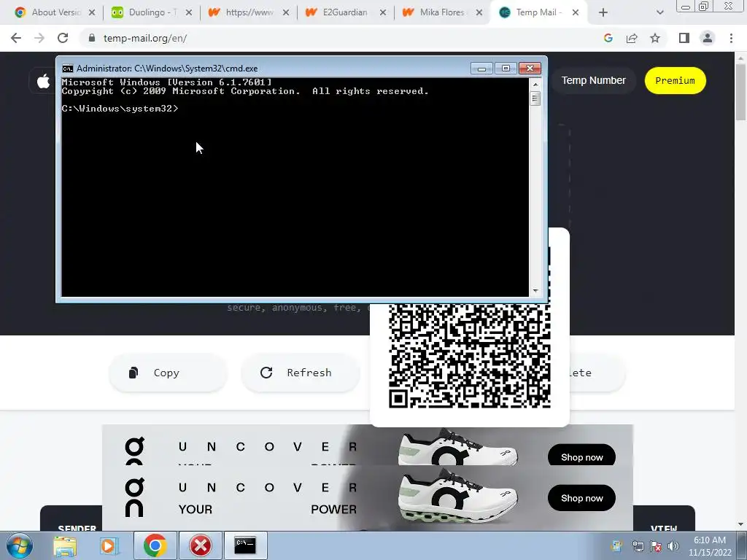
Task: Click the red X taskbar app icon
Action: pyautogui.click(x=201, y=545)
